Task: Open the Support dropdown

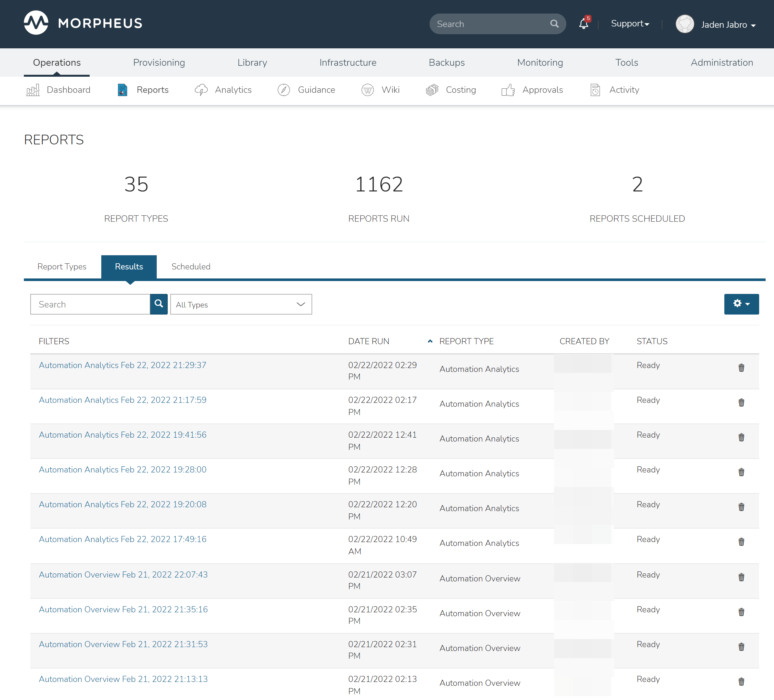Action: [630, 24]
